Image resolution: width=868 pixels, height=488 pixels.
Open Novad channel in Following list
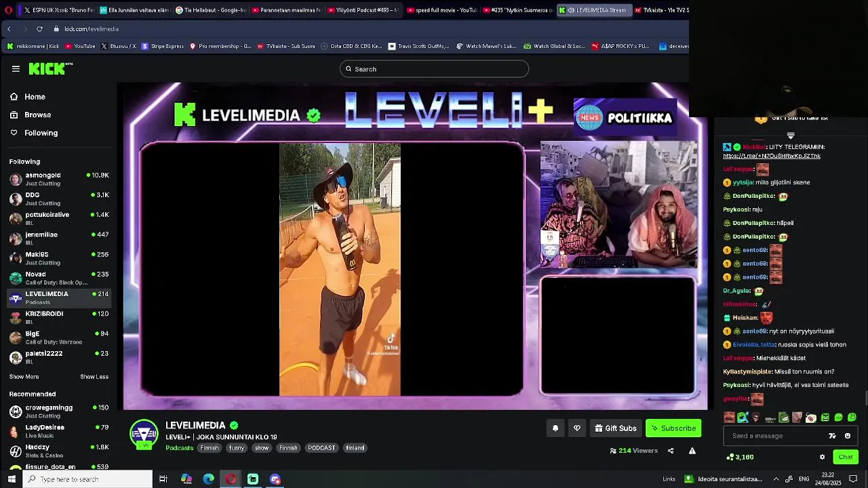59,278
